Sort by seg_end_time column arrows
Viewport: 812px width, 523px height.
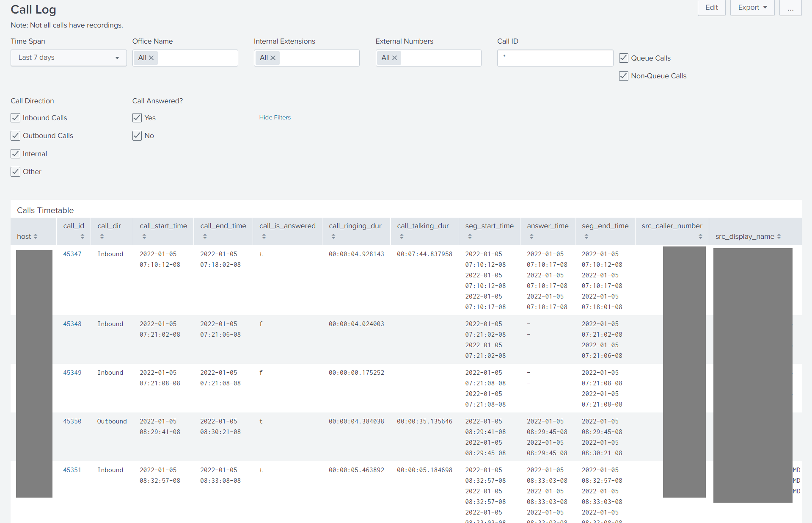[586, 236]
